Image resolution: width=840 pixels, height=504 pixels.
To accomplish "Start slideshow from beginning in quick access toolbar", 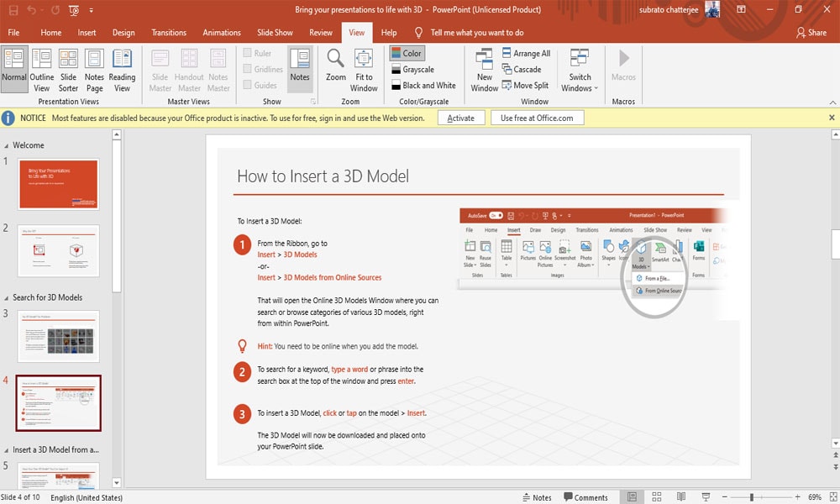I will (x=75, y=9).
